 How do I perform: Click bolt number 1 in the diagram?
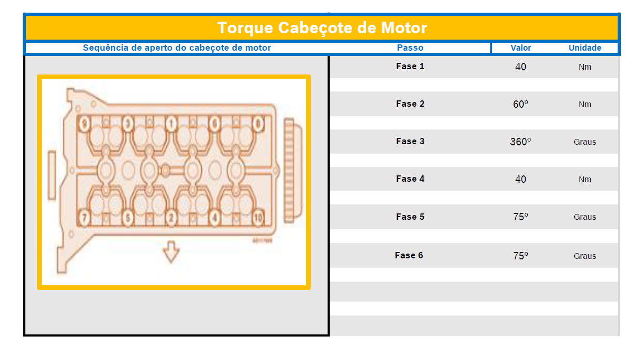[171, 124]
